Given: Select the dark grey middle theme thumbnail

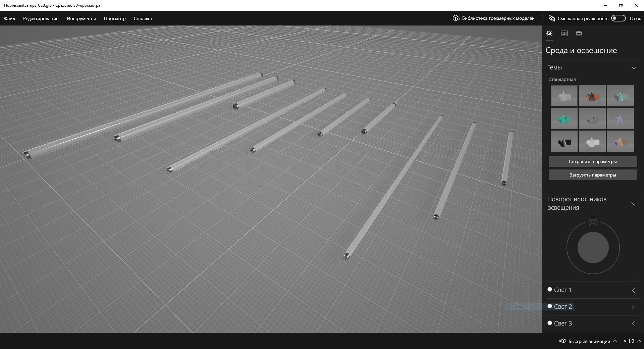Looking at the screenshot, I should click(592, 118).
